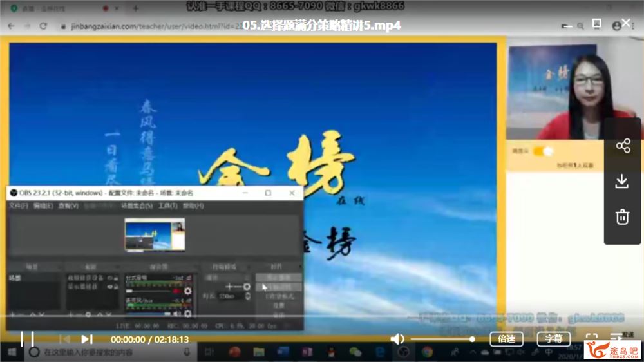This screenshot has height=362, width=644.
Task: Adjust the player volume slider
Action: 443,339
